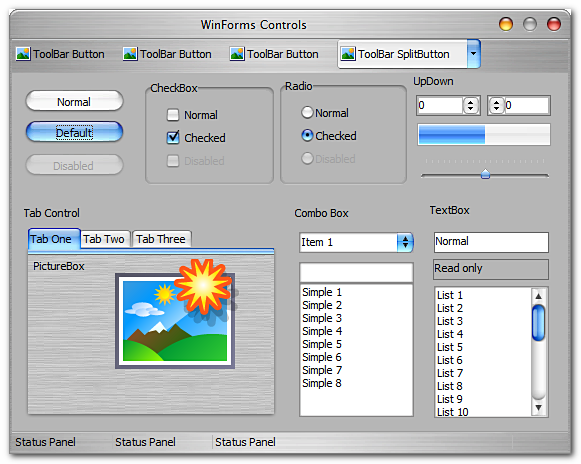Click the blue Default button
Screen dimensions: 581x464
(74, 132)
